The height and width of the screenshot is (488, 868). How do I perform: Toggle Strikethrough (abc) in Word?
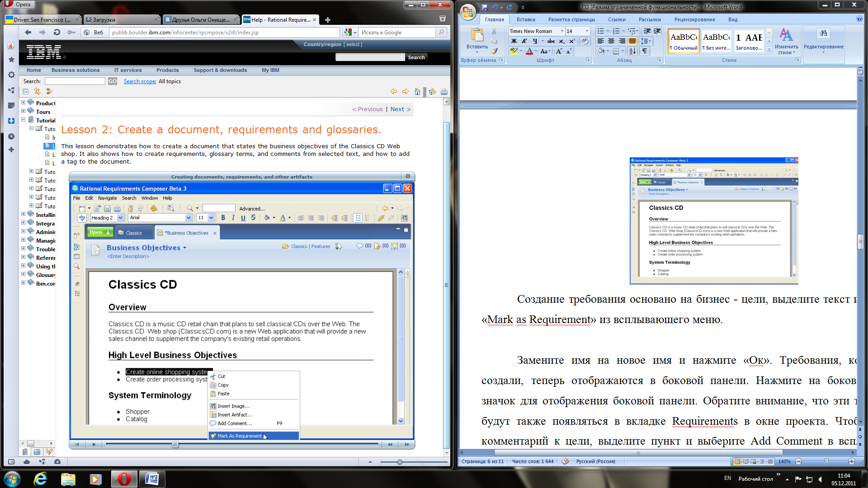click(x=551, y=41)
